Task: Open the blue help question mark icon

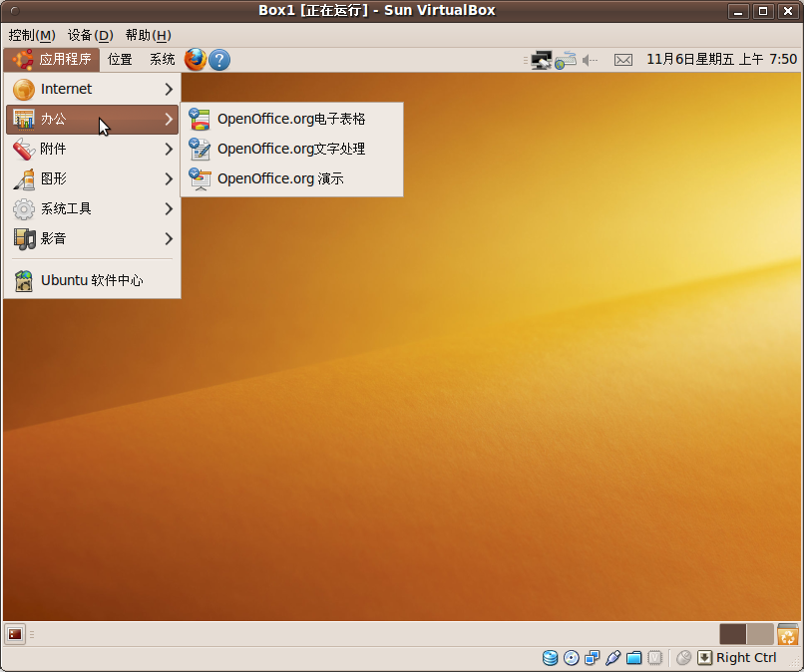Action: point(219,60)
